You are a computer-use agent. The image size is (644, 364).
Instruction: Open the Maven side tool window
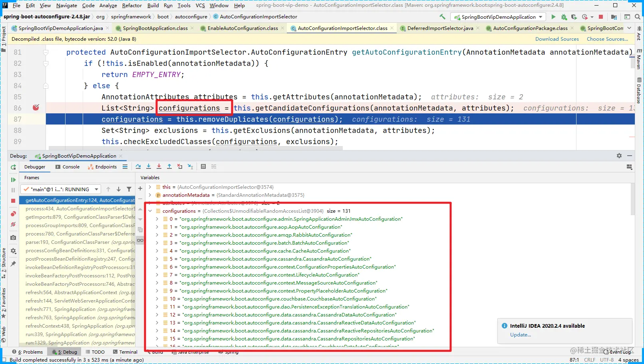(x=639, y=59)
